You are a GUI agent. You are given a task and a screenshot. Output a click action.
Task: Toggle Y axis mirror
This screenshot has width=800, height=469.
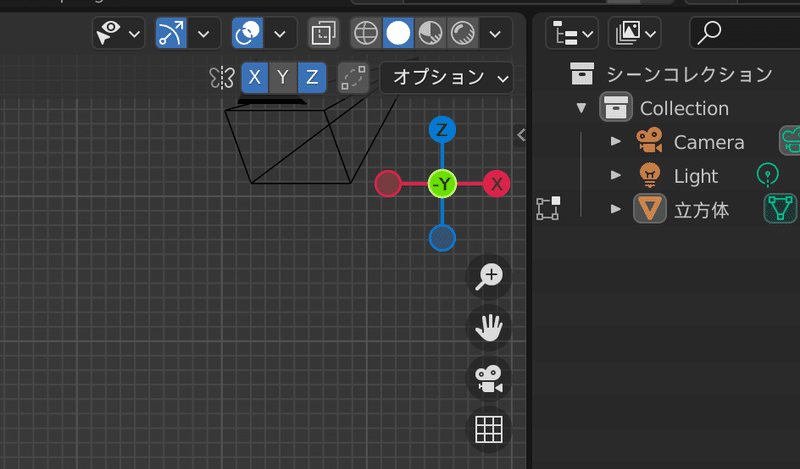click(x=283, y=78)
